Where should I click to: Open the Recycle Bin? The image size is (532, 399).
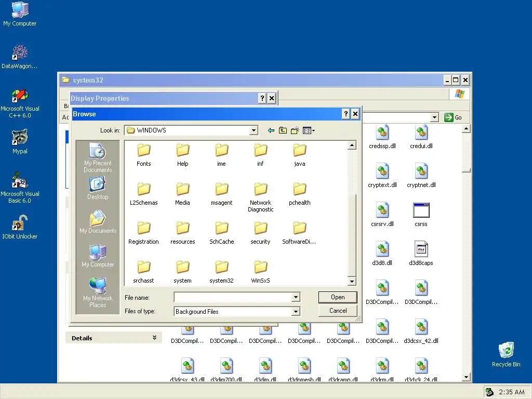pos(506,354)
